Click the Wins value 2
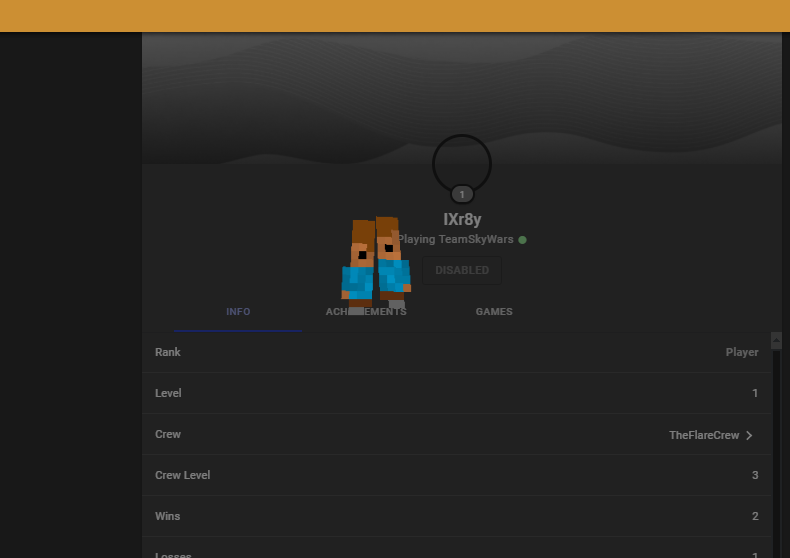The width and height of the screenshot is (790, 558). (x=755, y=516)
